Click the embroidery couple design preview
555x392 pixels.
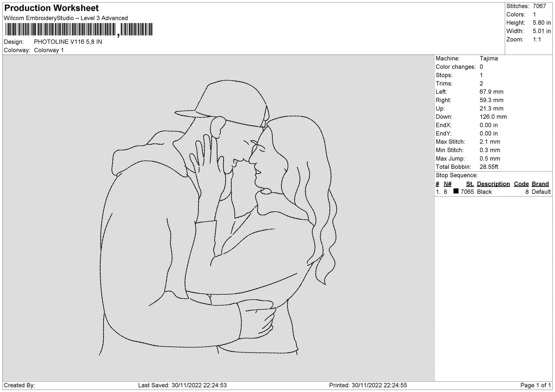[218, 218]
